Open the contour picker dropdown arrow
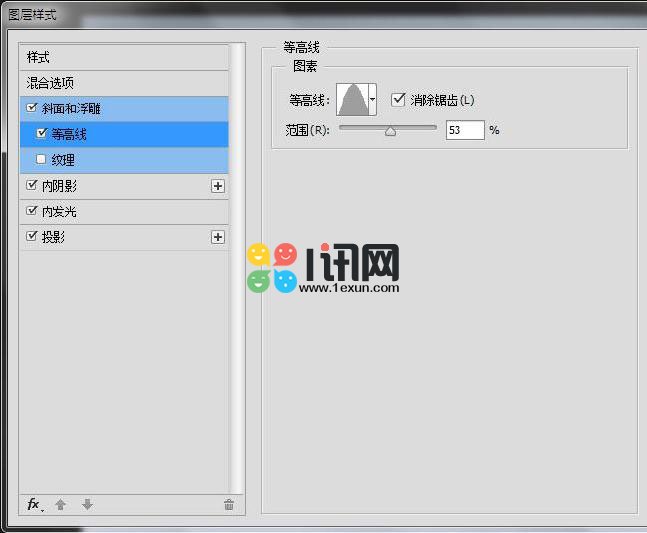The width and height of the screenshot is (647, 533). (372, 99)
